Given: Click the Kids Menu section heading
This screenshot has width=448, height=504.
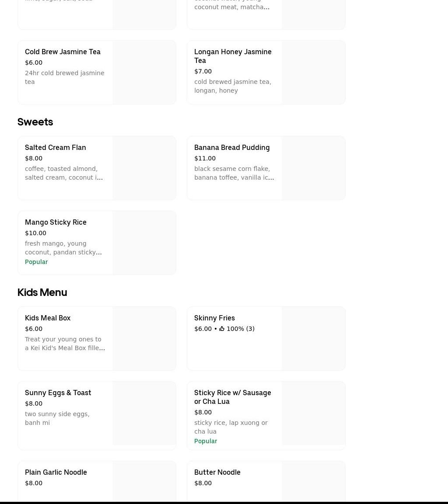Looking at the screenshot, I should 42,292.
